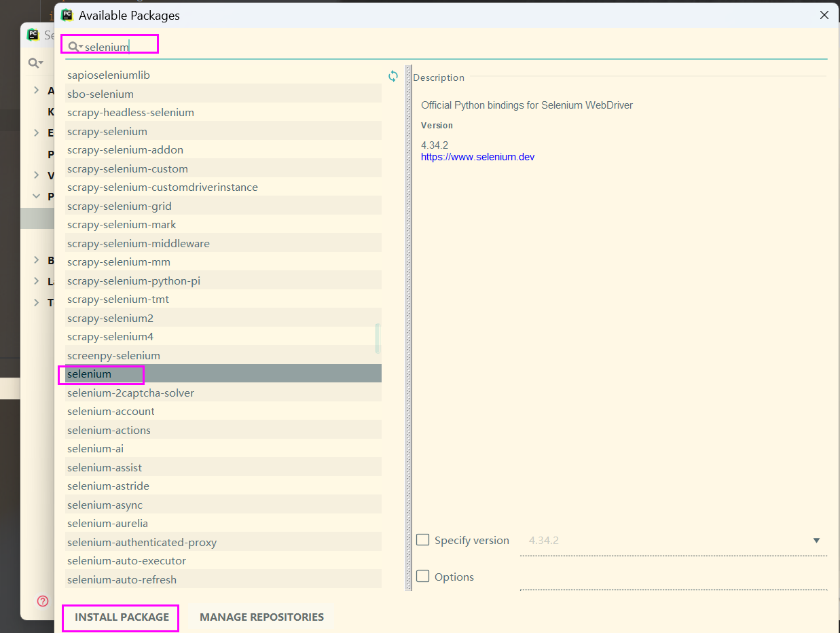Viewport: 840px width, 633px height.
Task: Select selenium-astride package
Action: (x=223, y=486)
